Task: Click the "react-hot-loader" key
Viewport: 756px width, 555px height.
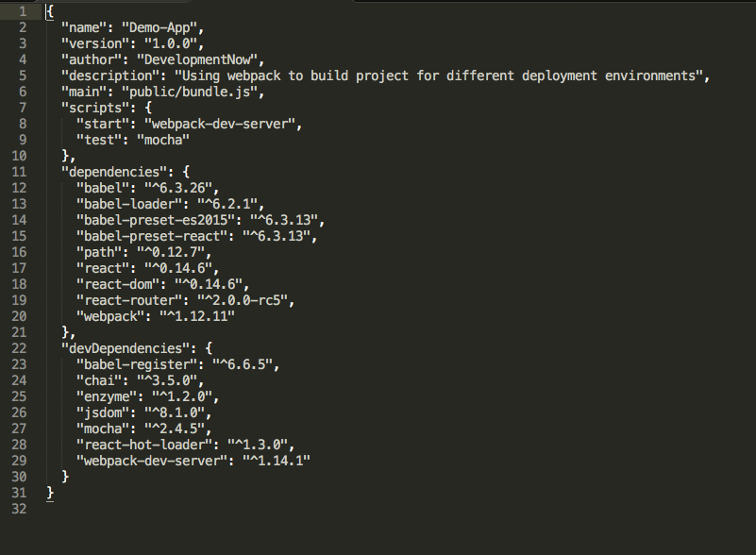Action: 143,445
